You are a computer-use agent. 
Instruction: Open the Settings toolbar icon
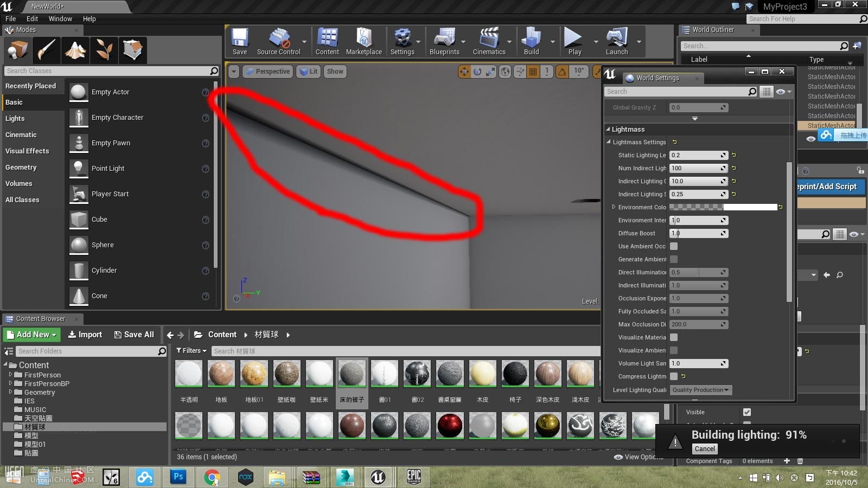pyautogui.click(x=403, y=41)
